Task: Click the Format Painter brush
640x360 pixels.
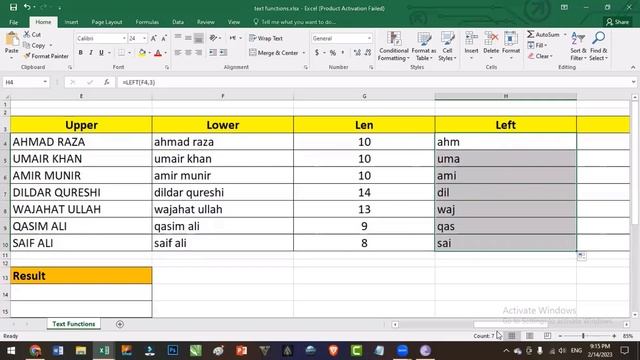Action: (46, 56)
